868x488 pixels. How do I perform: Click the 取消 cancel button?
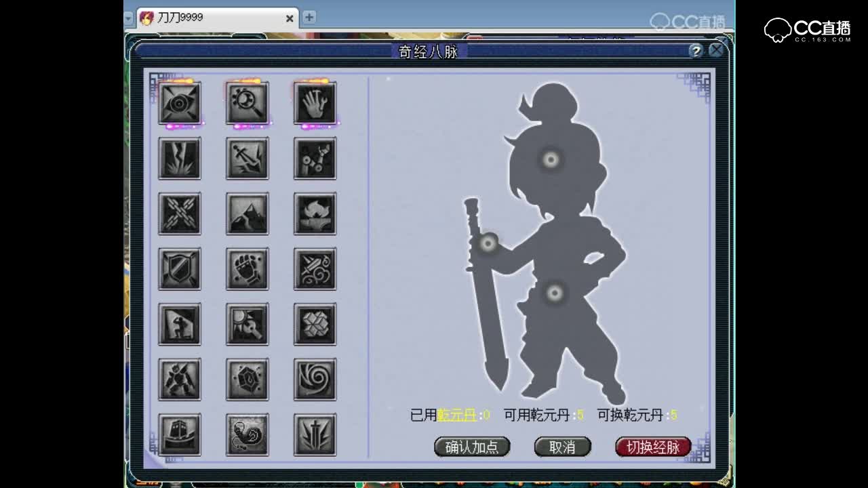[562, 447]
